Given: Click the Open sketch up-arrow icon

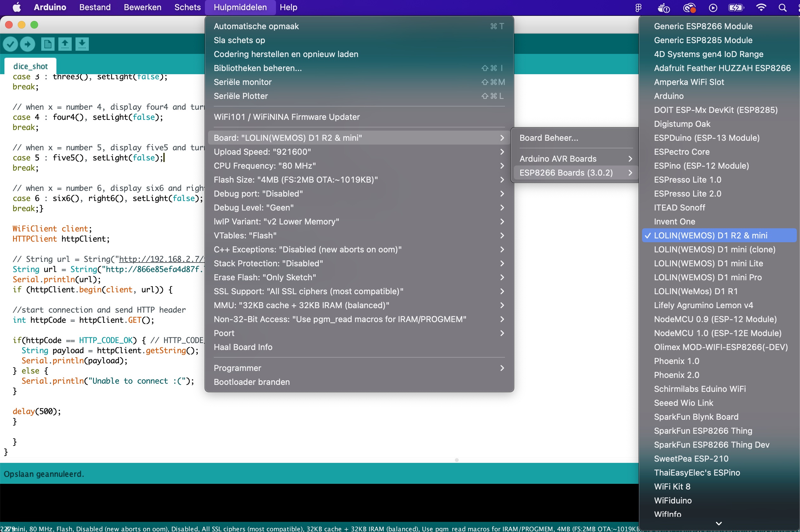Looking at the screenshot, I should pyautogui.click(x=65, y=44).
